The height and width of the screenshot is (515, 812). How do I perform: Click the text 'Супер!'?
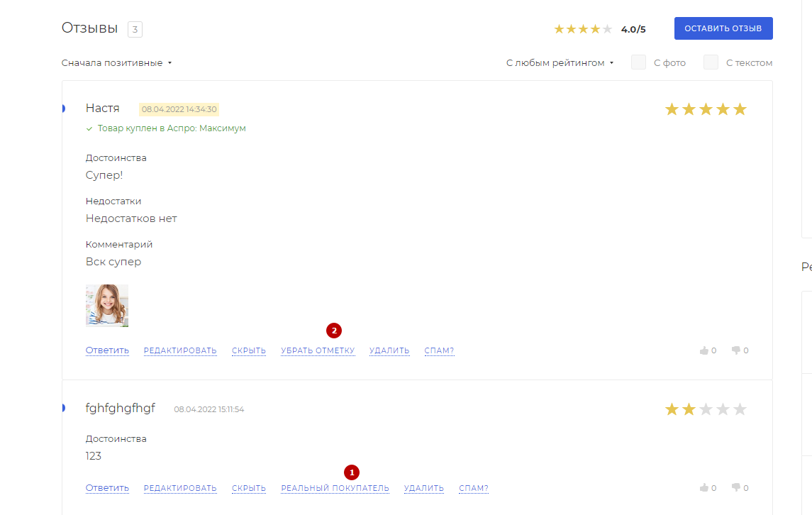tap(104, 176)
